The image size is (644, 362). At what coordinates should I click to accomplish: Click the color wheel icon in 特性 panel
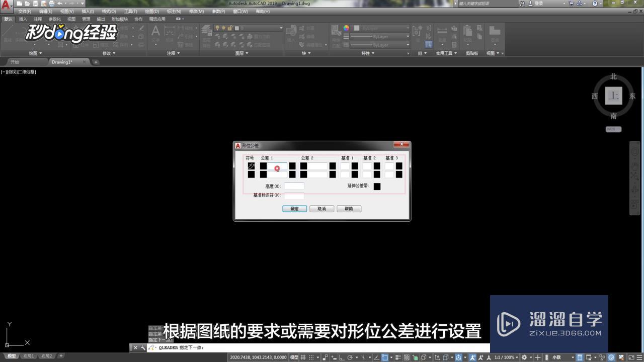346,28
